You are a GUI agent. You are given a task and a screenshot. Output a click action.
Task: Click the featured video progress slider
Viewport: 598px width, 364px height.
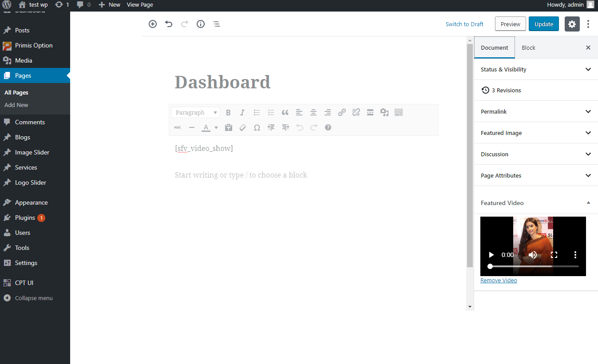[x=534, y=266]
